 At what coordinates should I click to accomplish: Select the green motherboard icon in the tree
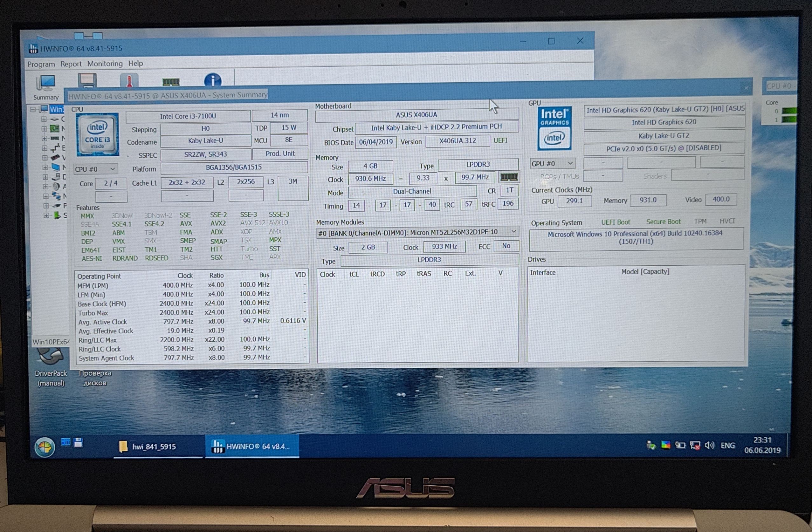55,129
